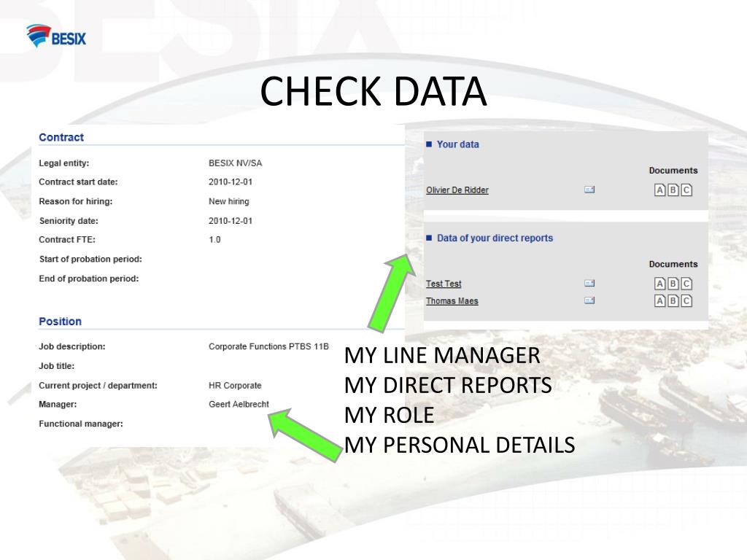The width and height of the screenshot is (747, 560).
Task: Click the Functional manager label
Action: click(x=81, y=424)
